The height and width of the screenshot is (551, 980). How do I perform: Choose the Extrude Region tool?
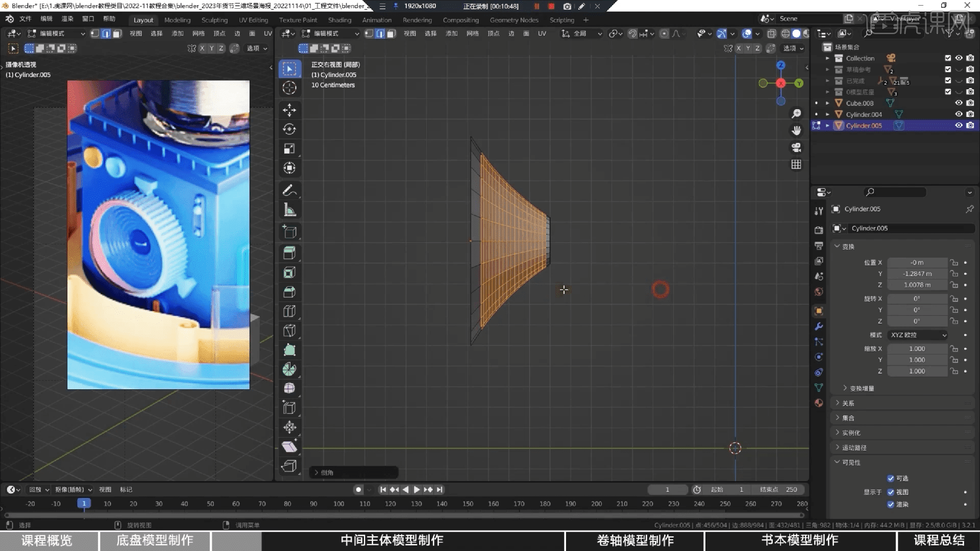(289, 253)
